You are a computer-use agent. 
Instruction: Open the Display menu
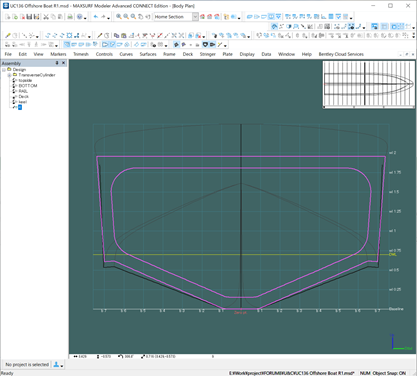coord(247,54)
